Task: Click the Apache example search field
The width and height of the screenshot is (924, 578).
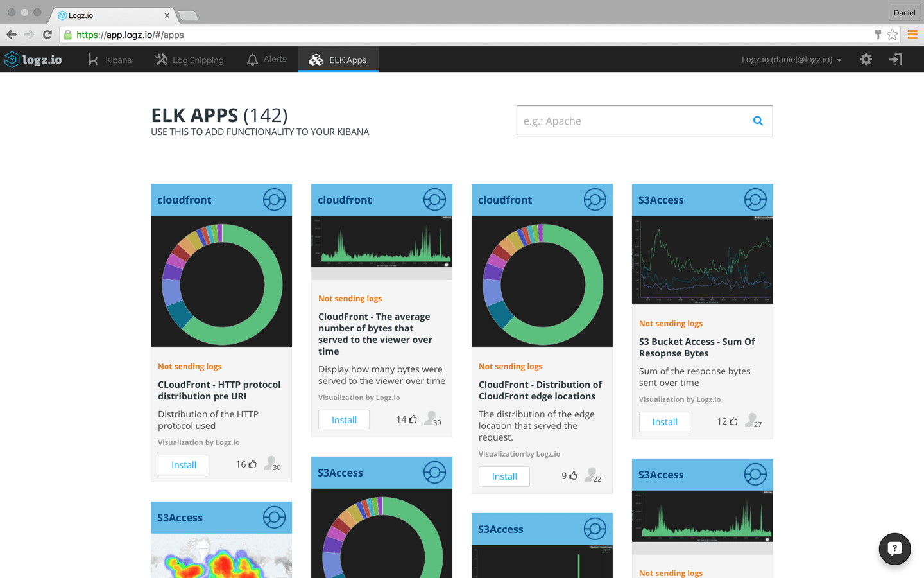Action: click(x=616, y=121)
